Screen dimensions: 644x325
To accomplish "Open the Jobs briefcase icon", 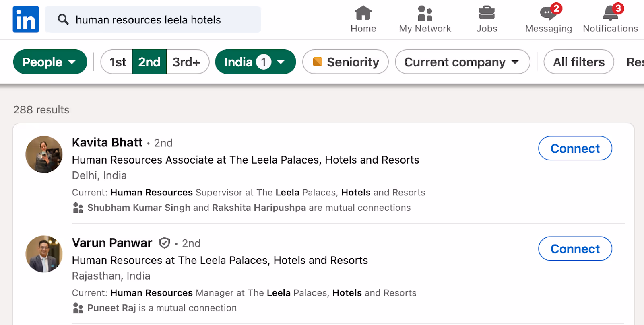I will click(487, 13).
